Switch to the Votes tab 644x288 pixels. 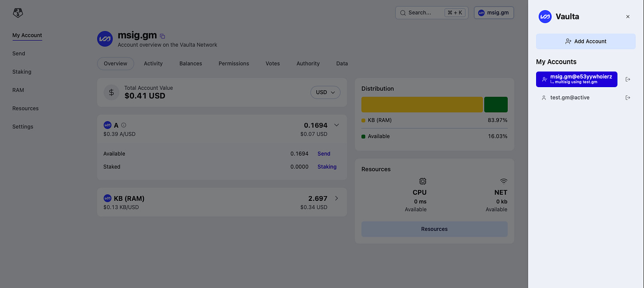pyautogui.click(x=273, y=63)
